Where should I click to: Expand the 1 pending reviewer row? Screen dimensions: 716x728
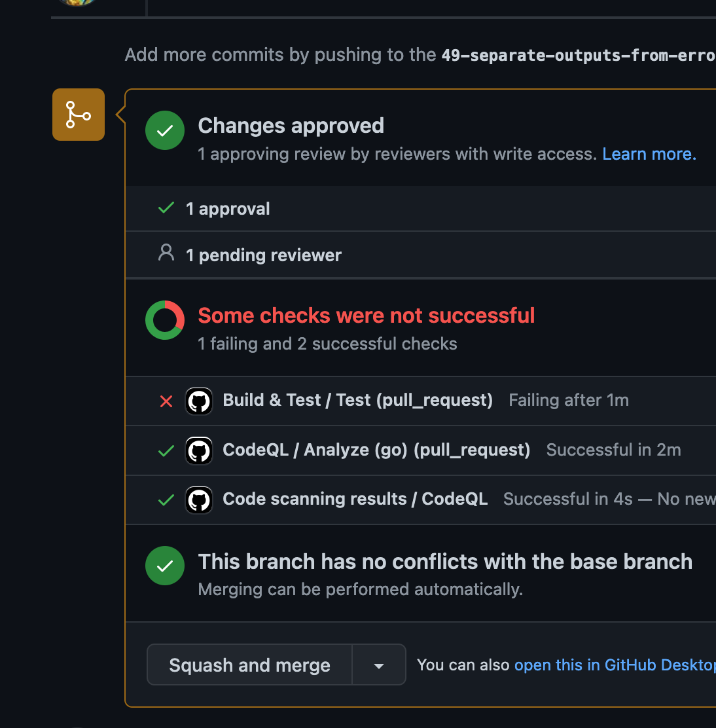point(263,255)
